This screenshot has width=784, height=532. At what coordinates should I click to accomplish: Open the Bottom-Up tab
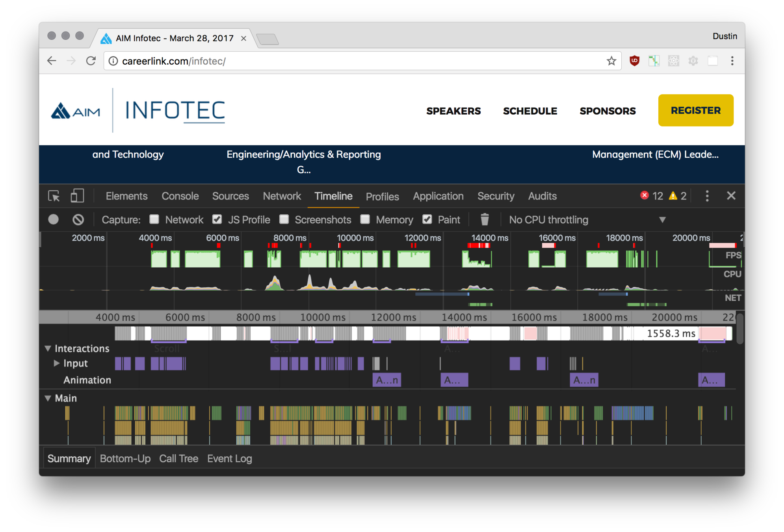(x=125, y=458)
